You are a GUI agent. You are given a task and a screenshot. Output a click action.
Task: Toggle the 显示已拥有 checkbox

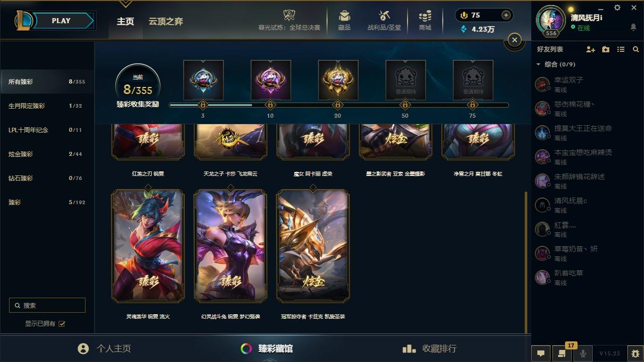tap(62, 324)
